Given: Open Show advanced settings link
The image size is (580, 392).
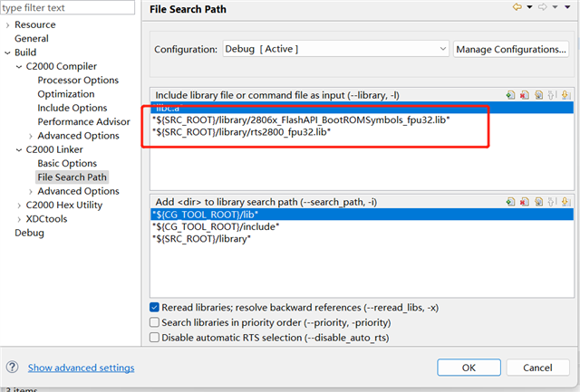Looking at the screenshot, I should [x=81, y=368].
